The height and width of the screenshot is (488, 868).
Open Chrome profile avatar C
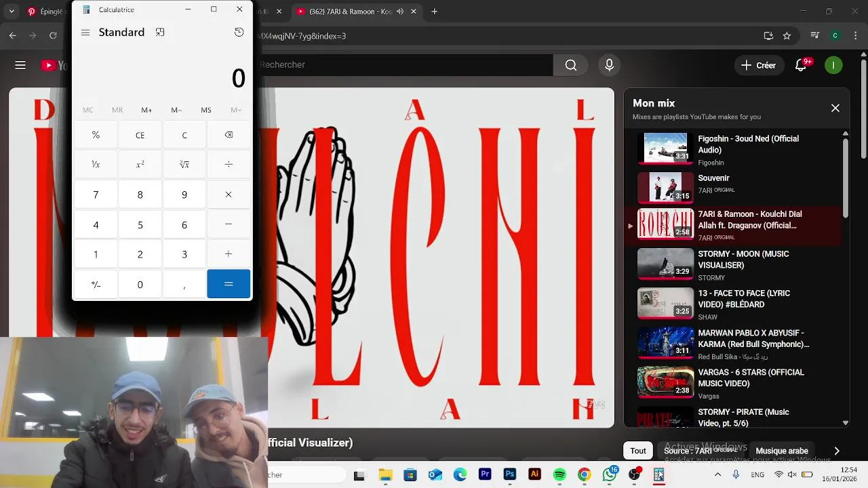coord(835,36)
